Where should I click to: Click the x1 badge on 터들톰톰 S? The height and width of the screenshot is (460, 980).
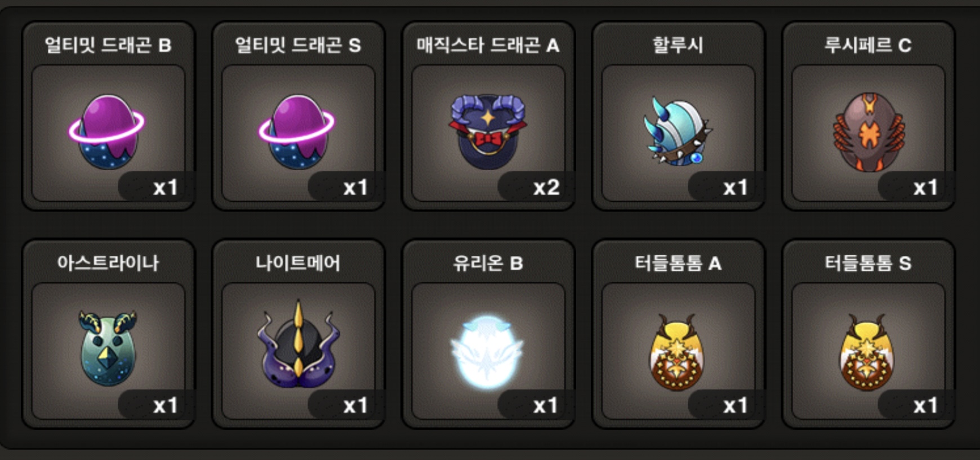point(925,405)
